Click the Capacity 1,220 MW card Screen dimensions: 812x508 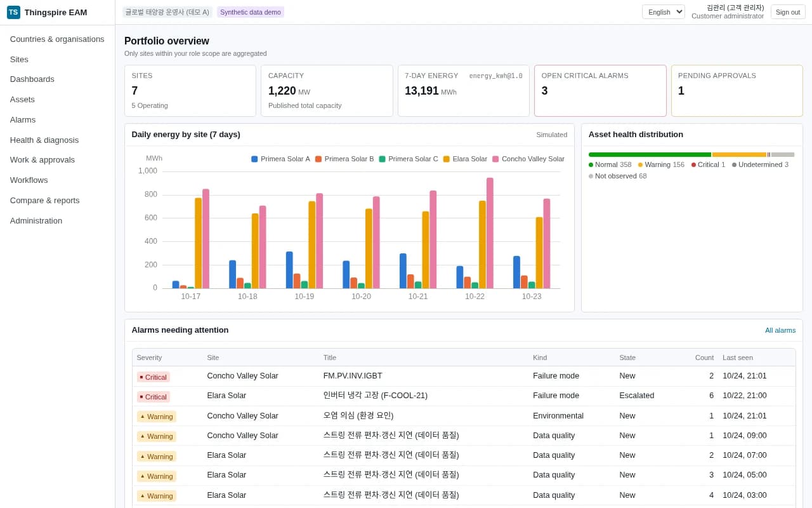327,91
